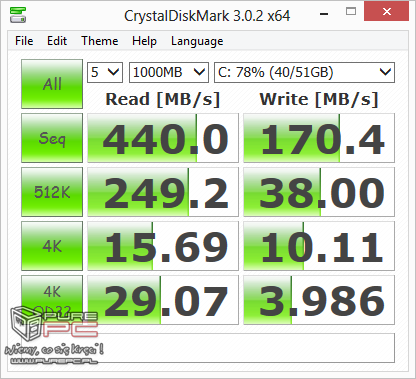Screen dimensions: 416x379
Task: Open the drive selector showing C: 78%
Action: [304, 72]
